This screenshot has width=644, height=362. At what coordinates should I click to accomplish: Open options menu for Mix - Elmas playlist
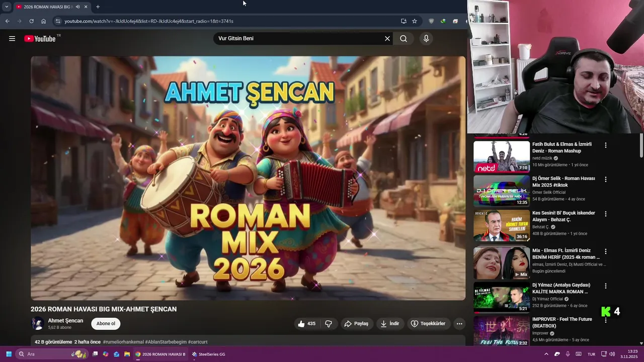pyautogui.click(x=606, y=251)
